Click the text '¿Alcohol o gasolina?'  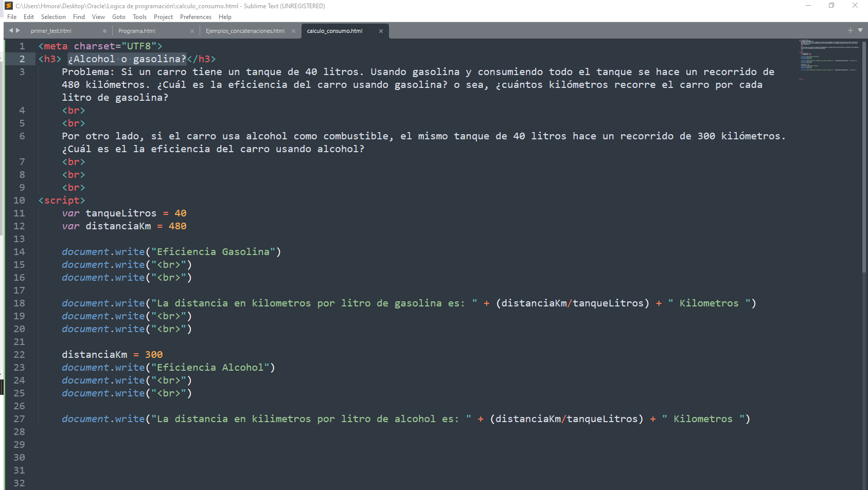pyautogui.click(x=127, y=59)
